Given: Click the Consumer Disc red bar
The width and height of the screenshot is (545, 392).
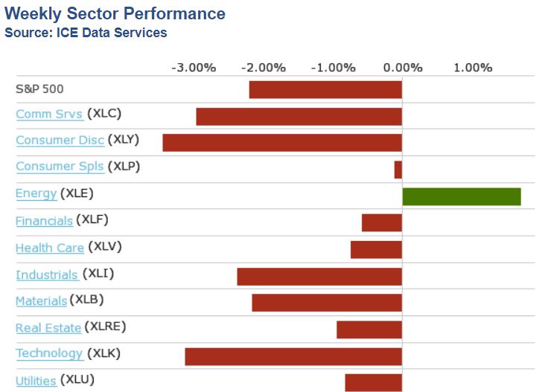Looking at the screenshot, I should pos(282,143).
